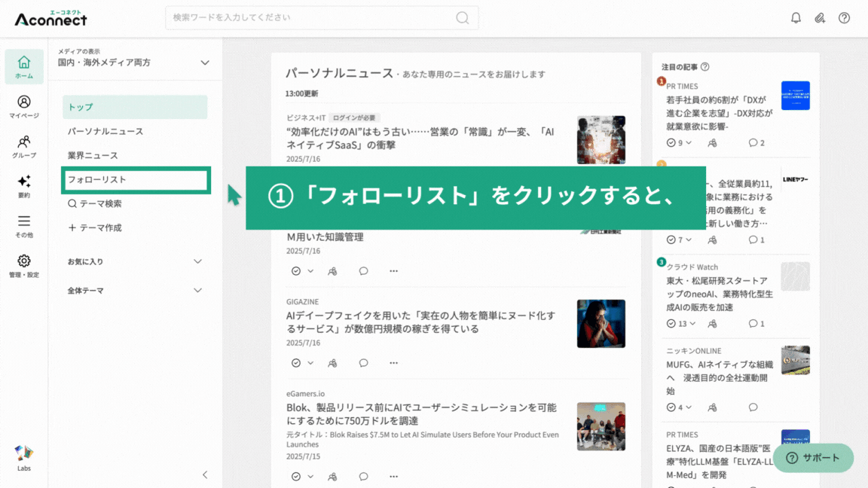Screen dimensions: 868x488
Task: Select トップ in the left menu
Action: [x=135, y=107]
